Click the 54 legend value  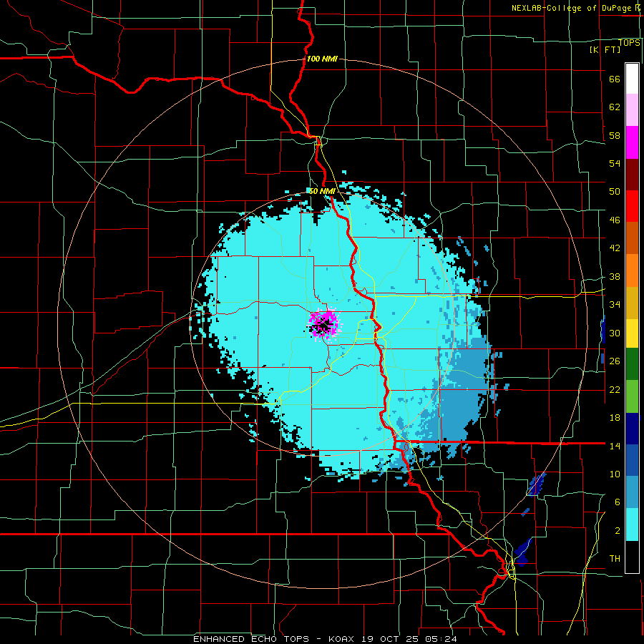615,163
